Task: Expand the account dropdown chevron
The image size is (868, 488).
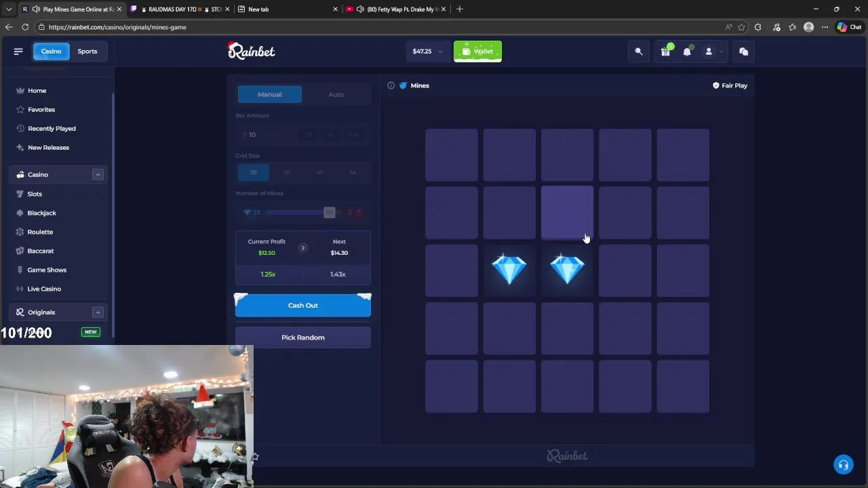Action: tap(722, 52)
